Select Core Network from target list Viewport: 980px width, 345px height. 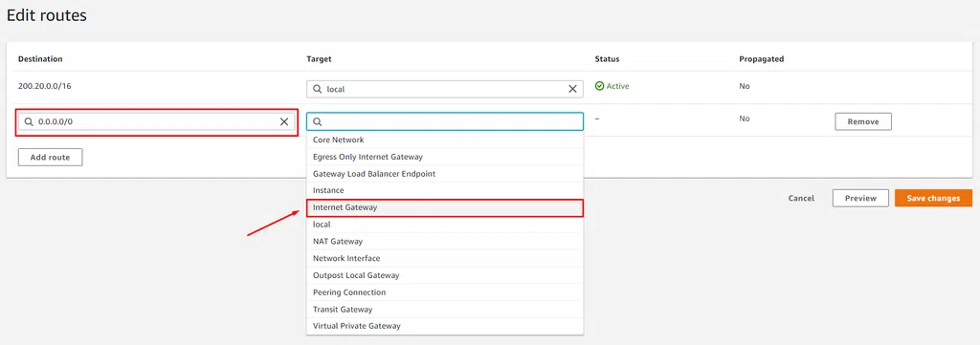click(x=445, y=140)
